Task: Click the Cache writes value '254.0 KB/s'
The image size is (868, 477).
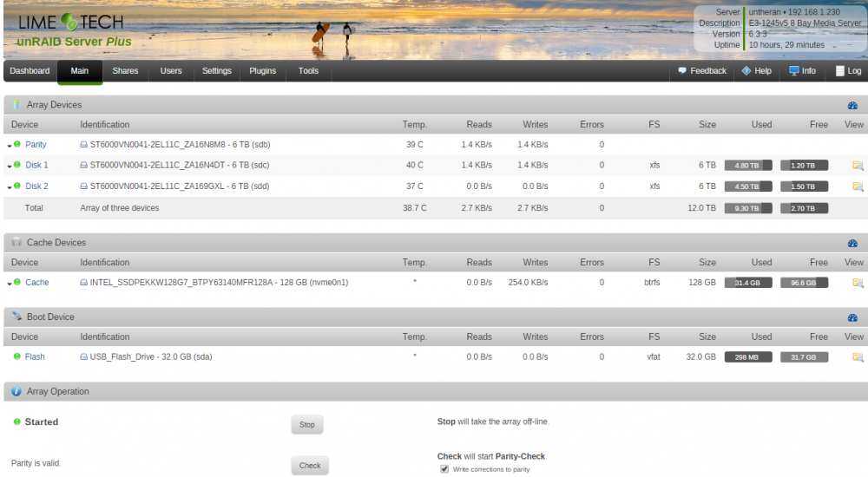Action: (x=528, y=282)
